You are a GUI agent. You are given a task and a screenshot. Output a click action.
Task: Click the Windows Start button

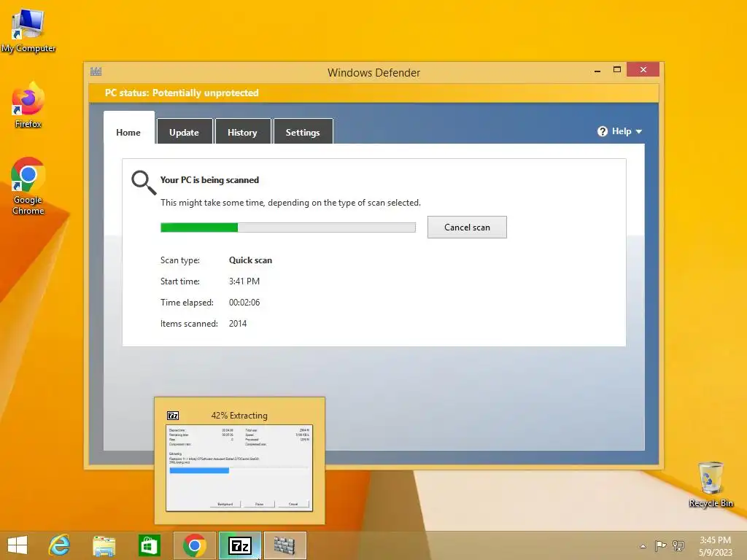click(18, 545)
